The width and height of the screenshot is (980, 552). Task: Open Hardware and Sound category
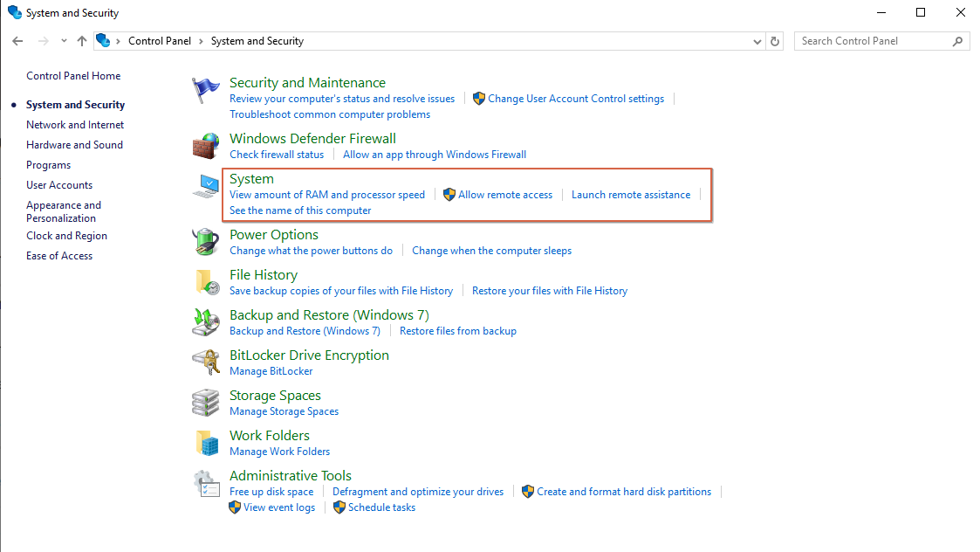[x=74, y=145]
